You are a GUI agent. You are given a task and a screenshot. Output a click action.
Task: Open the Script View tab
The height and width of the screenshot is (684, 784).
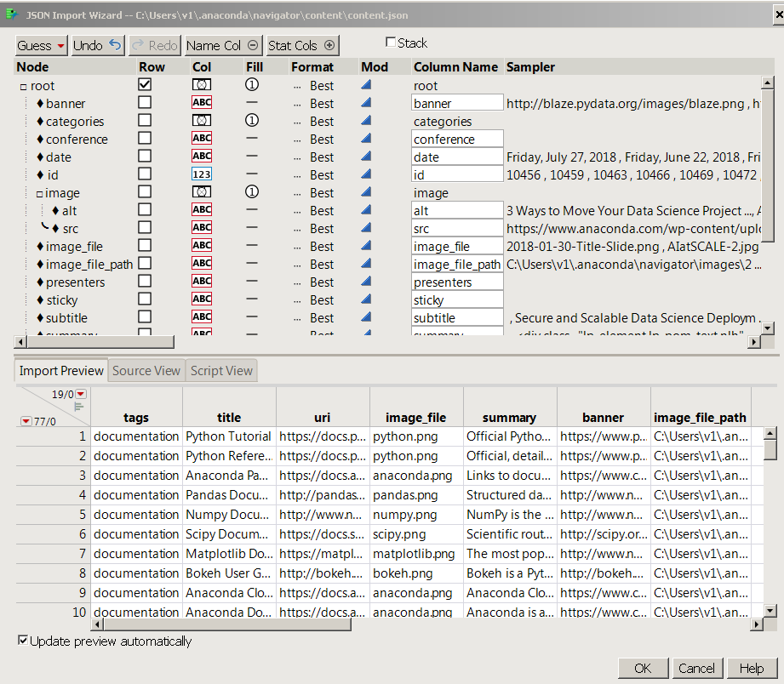click(221, 371)
